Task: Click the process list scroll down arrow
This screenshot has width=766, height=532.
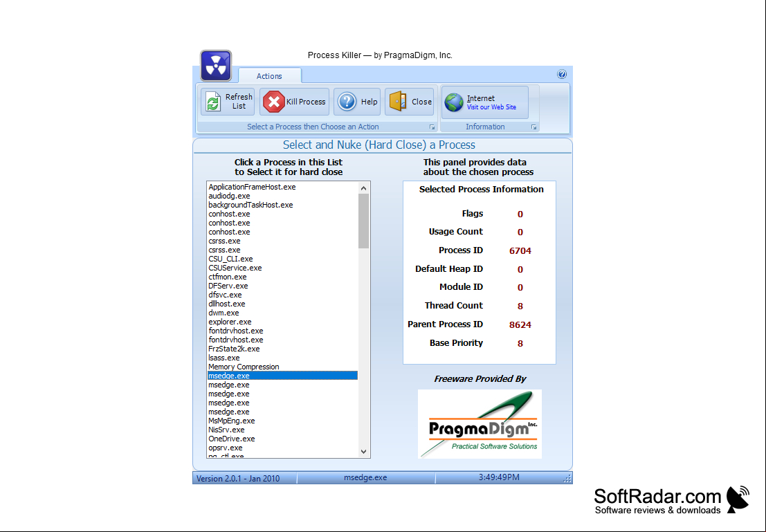Action: [363, 451]
